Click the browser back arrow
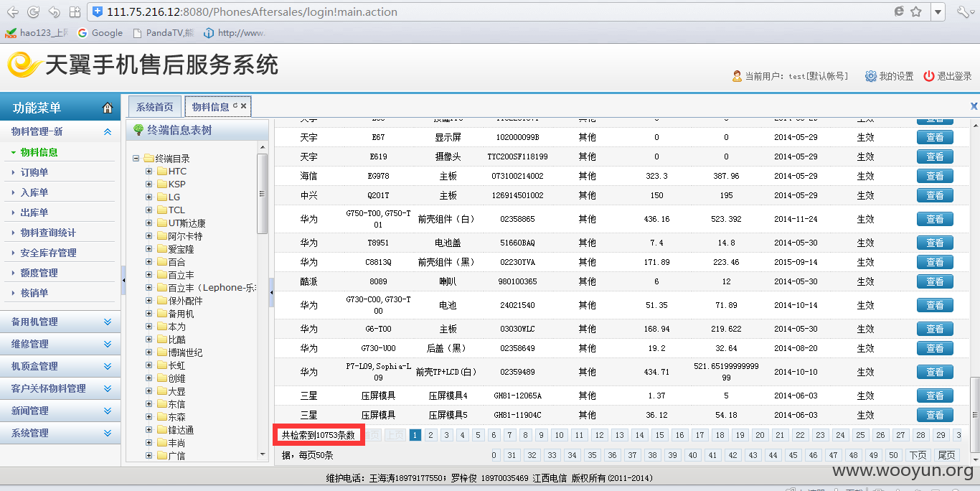This screenshot has width=980, height=491. tap(12, 12)
